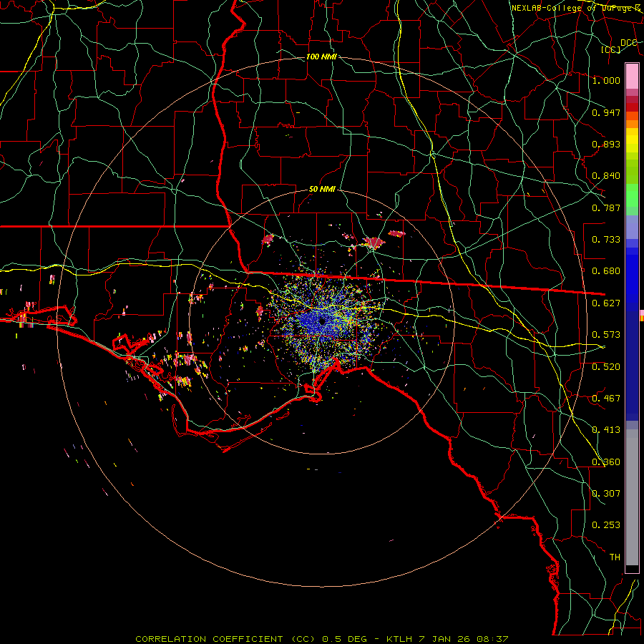Click the 0.627 scale value

[x=606, y=303]
